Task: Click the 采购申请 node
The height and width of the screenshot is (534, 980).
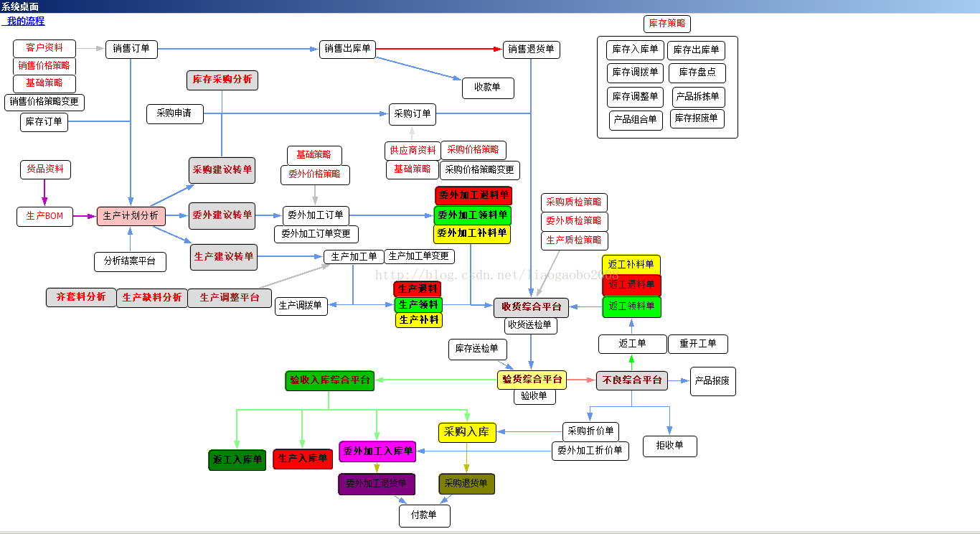Action: [x=175, y=113]
